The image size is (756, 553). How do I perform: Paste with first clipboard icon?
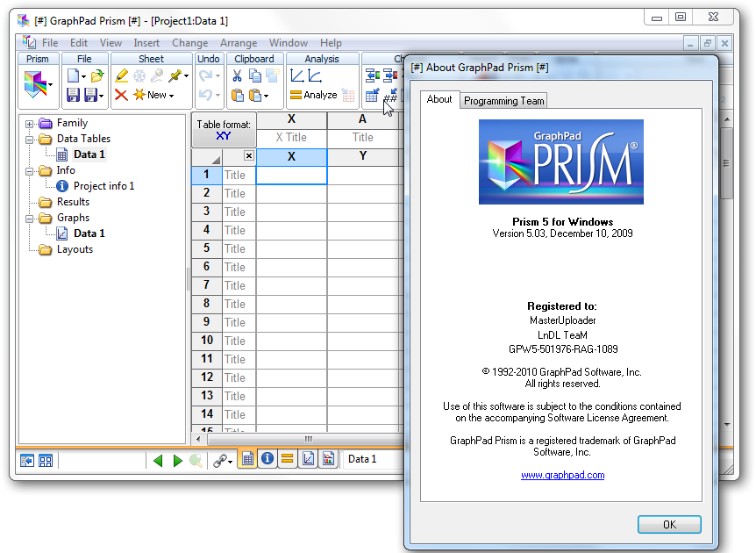click(237, 95)
